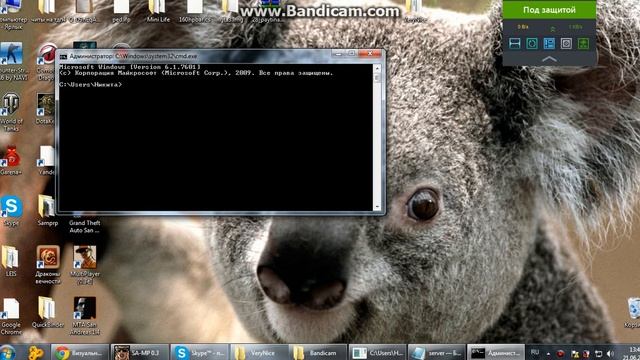Open the cmd window system menu icon

(x=63, y=56)
